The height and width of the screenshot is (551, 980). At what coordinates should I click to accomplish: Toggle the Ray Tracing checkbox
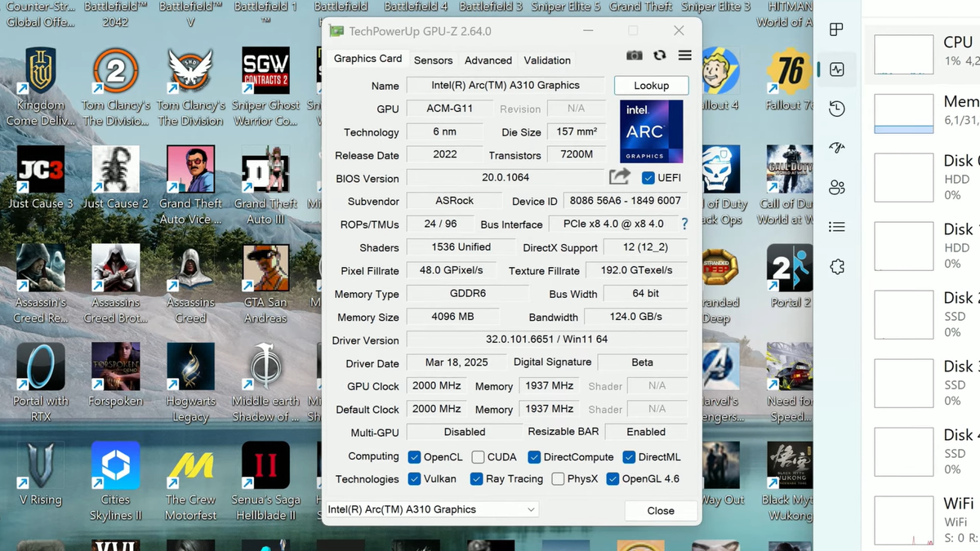click(477, 479)
